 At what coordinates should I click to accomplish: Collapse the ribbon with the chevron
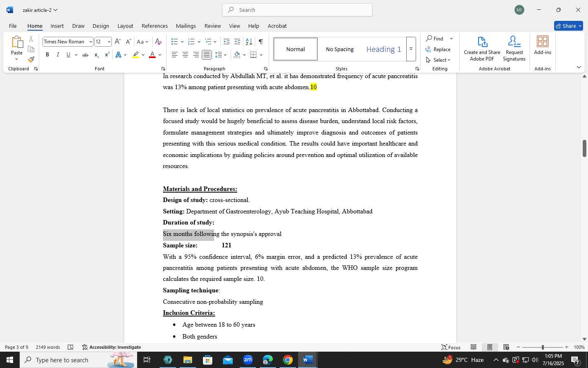pyautogui.click(x=579, y=67)
